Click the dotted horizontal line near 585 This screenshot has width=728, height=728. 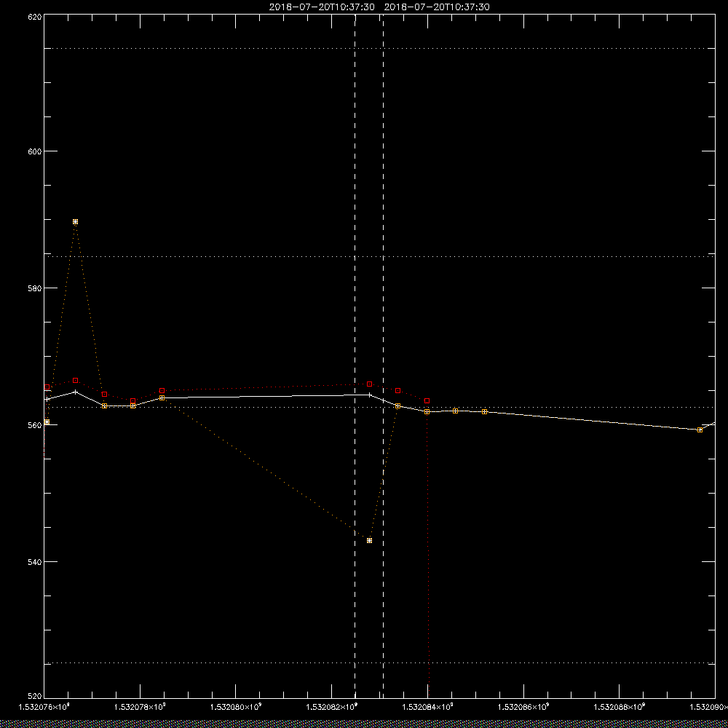tap(379, 256)
